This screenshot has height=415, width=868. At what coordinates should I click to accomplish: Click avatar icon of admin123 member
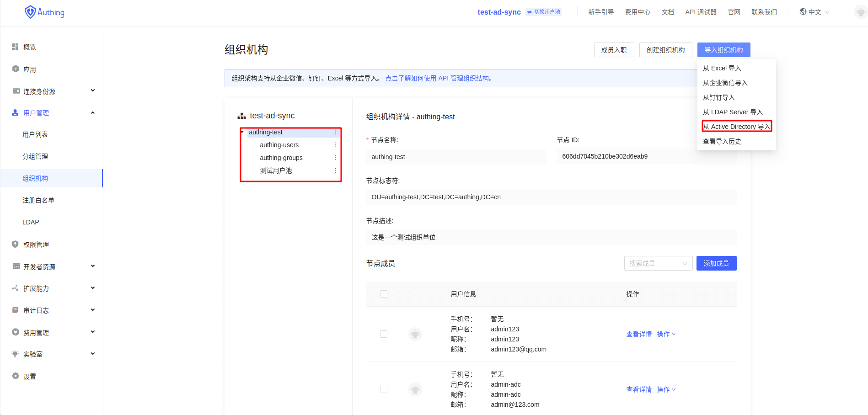click(x=415, y=334)
